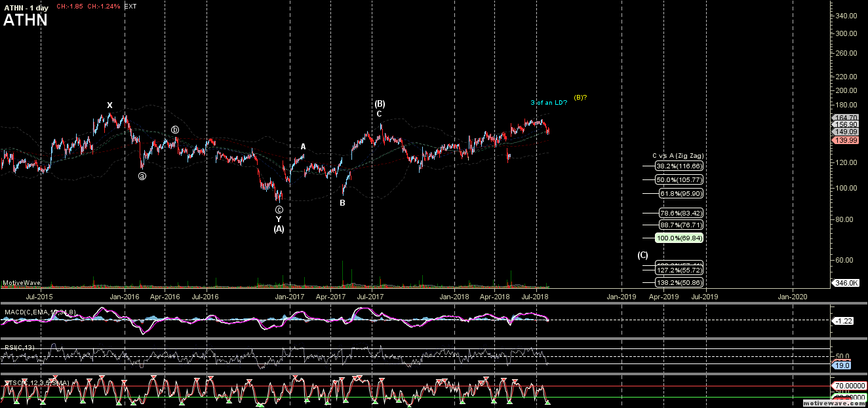Select the (C) projected wave label

click(643, 255)
